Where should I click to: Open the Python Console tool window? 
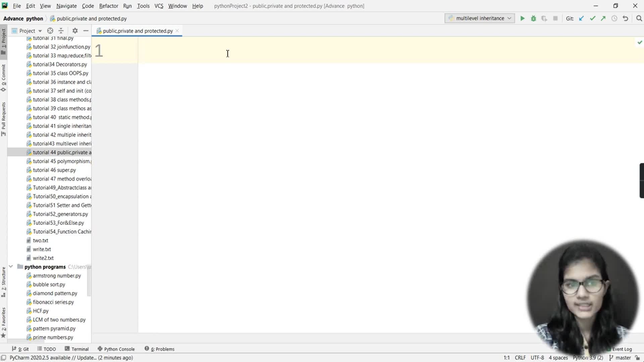click(116, 349)
